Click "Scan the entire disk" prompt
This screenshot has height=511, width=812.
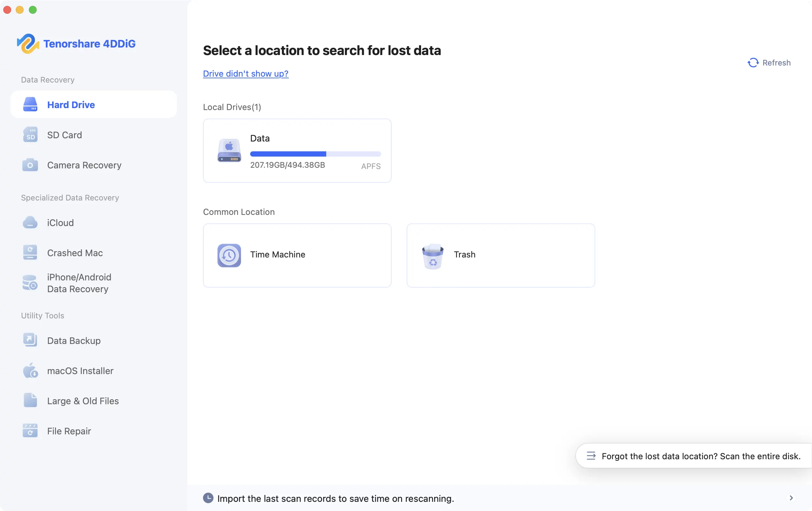700,456
